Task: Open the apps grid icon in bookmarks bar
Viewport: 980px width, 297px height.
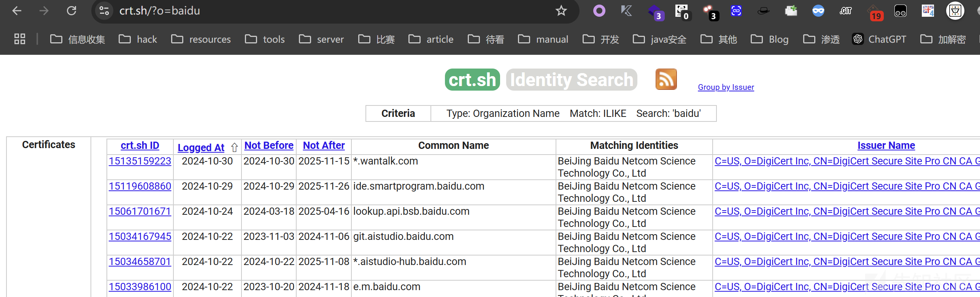Action: click(20, 39)
